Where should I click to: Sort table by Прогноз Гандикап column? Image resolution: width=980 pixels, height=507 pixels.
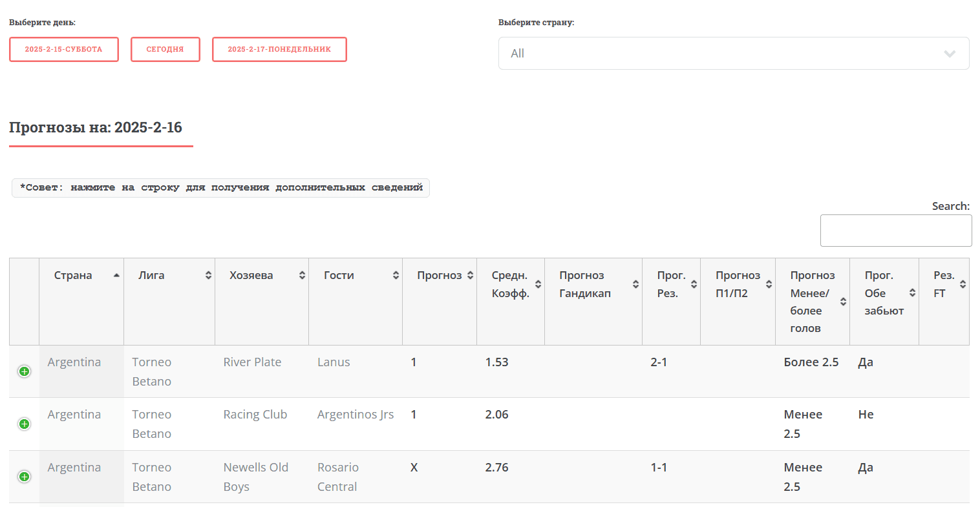[x=593, y=302]
